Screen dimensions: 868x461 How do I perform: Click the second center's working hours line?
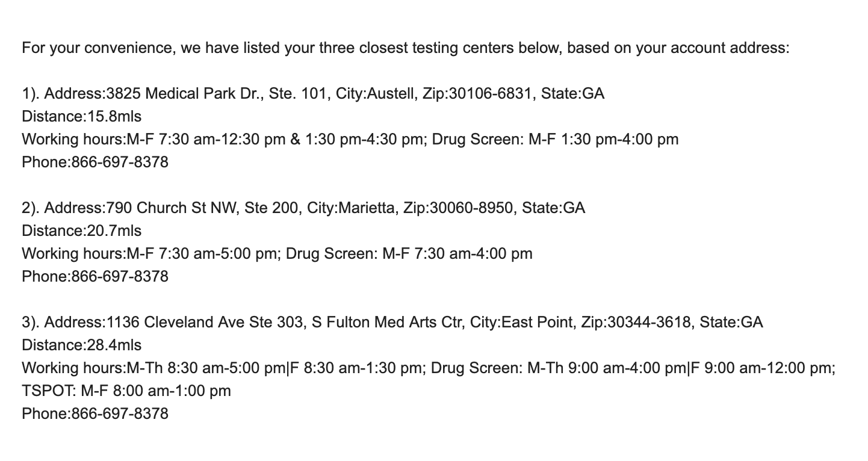pyautogui.click(x=277, y=253)
